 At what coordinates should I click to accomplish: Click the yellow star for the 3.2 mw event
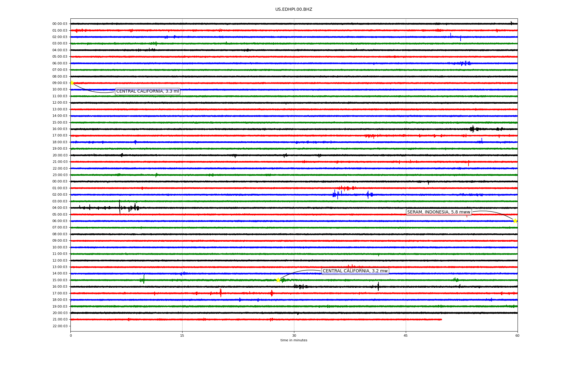pos(278,280)
